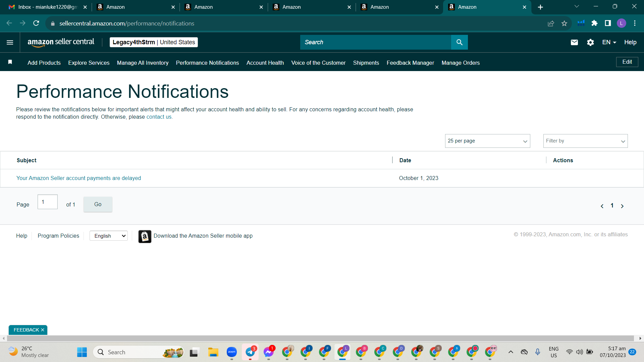Screen dimensions: 644x362
Task: Open the Help link in header
Action: 630,42
